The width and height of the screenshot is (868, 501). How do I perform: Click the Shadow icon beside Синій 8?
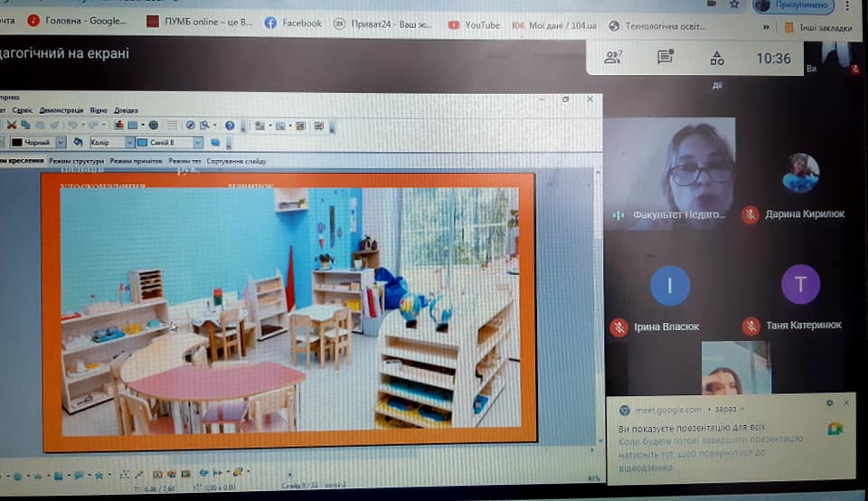pyautogui.click(x=215, y=142)
